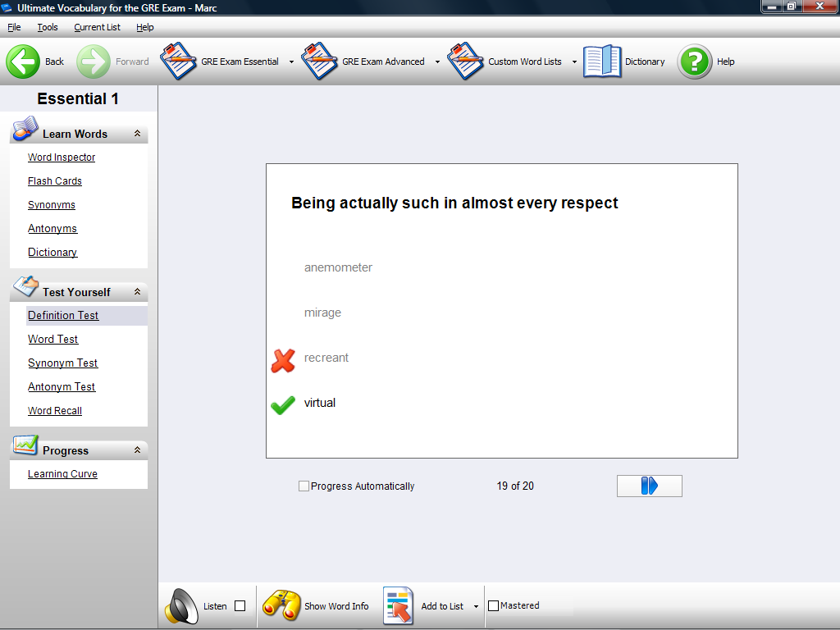
Task: Collapse the Test Yourself section chevron
Action: pyautogui.click(x=137, y=291)
